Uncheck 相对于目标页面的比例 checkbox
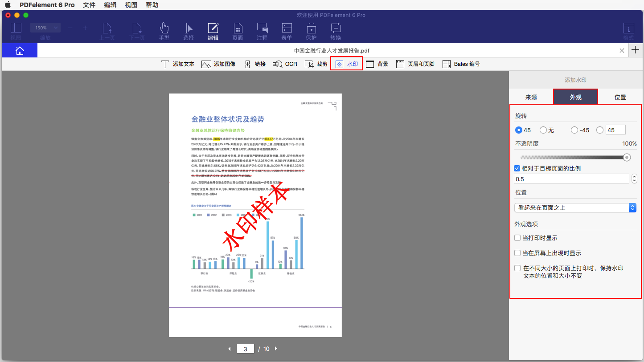Viewport: 644px width, 362px height. pyautogui.click(x=517, y=168)
